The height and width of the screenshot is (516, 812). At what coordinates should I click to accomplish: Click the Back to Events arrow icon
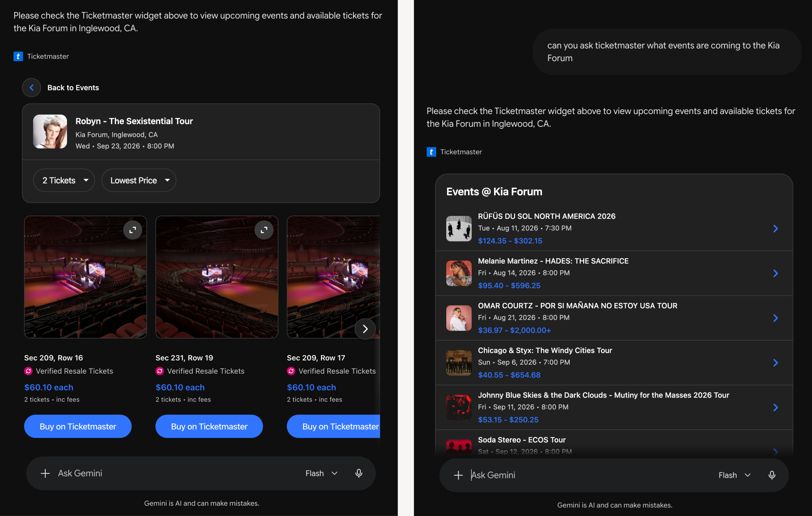click(31, 87)
